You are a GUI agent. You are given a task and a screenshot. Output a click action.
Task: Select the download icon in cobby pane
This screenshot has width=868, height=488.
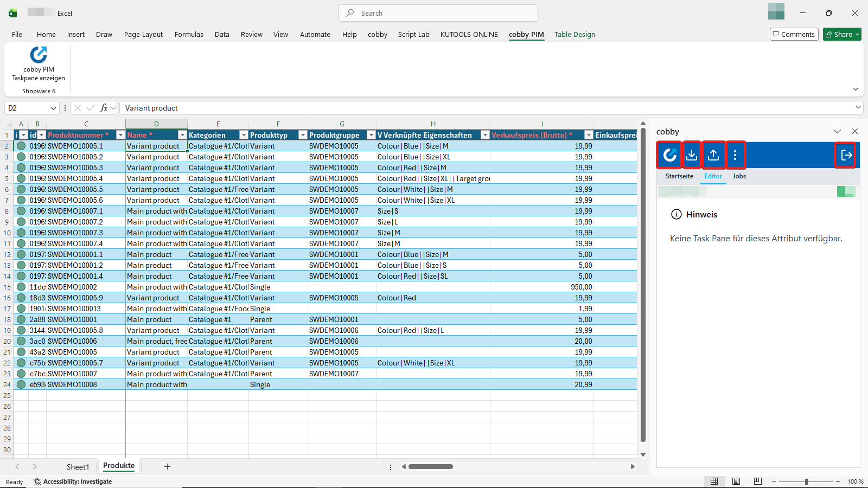[x=691, y=155]
